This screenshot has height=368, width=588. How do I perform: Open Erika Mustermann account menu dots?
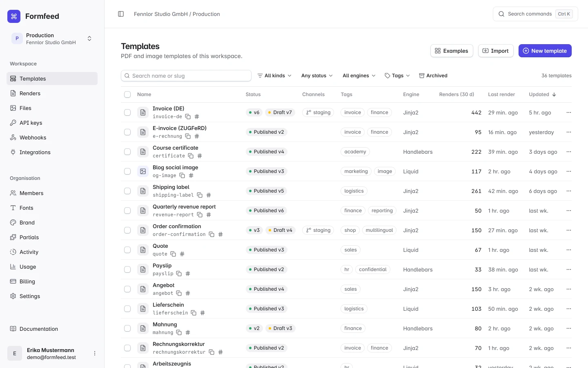pyautogui.click(x=95, y=353)
